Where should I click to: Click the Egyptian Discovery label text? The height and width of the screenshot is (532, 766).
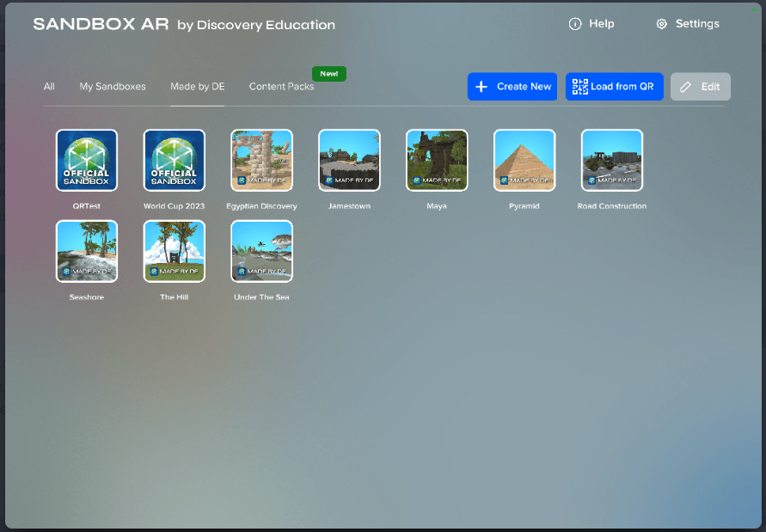(x=261, y=206)
